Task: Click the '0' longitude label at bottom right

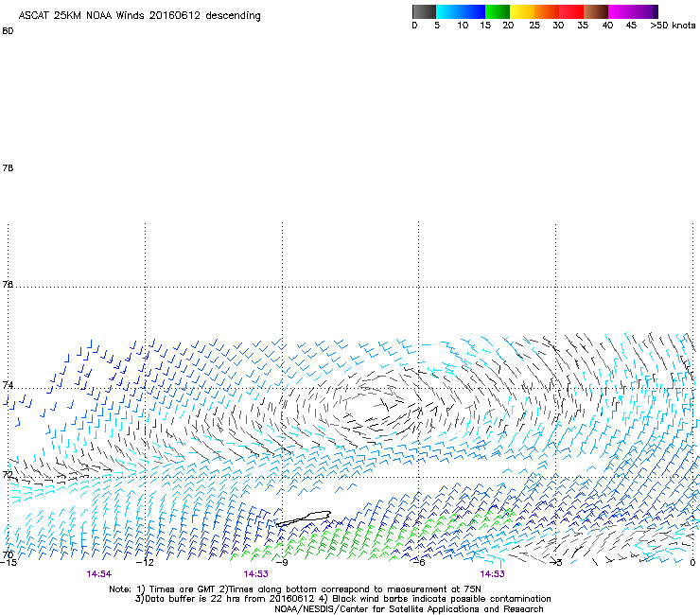Action: [692, 563]
